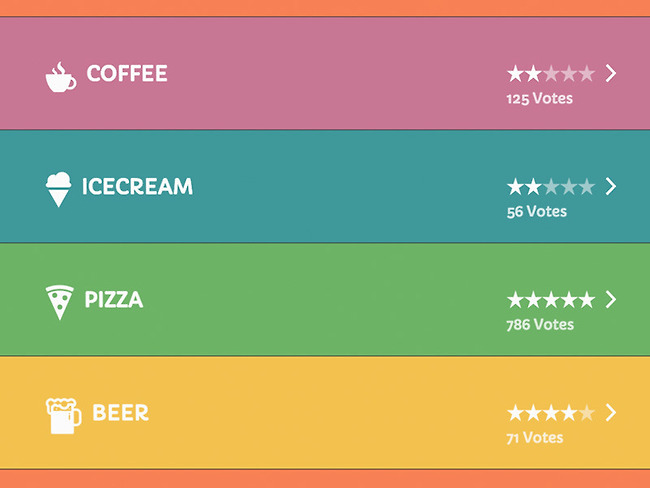Select the COFFEE category label
This screenshot has width=650, height=488.
tap(127, 74)
